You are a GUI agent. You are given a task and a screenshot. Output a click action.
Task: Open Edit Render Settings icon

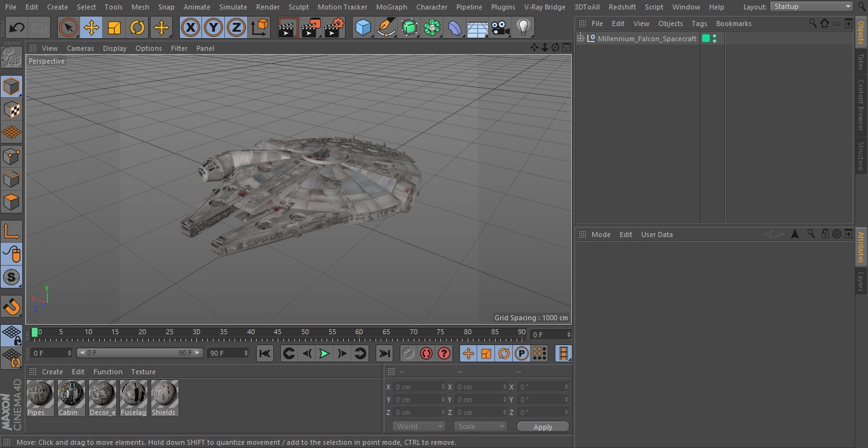pos(334,27)
